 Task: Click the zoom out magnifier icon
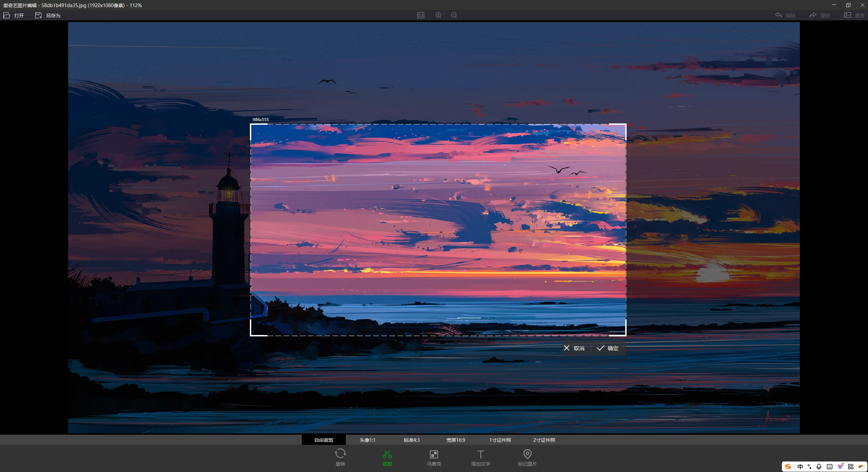tap(454, 15)
